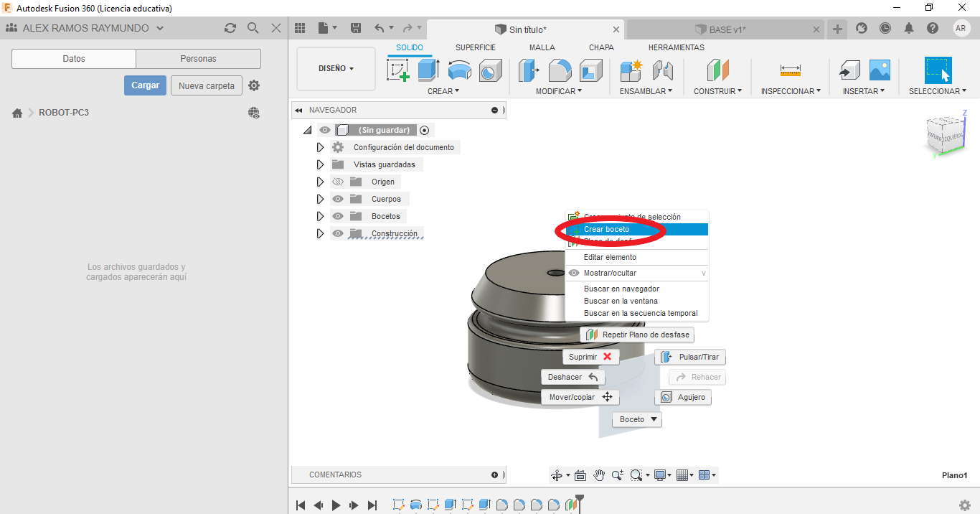Screen dimensions: 980x514
Task: Click the Agujero button in marking menu
Action: tap(683, 397)
